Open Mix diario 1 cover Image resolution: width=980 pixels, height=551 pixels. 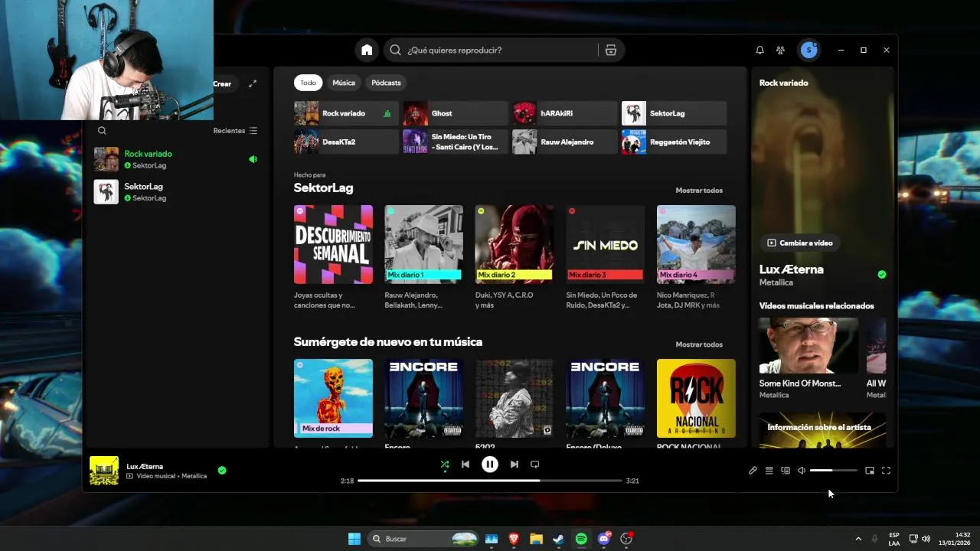pos(423,244)
